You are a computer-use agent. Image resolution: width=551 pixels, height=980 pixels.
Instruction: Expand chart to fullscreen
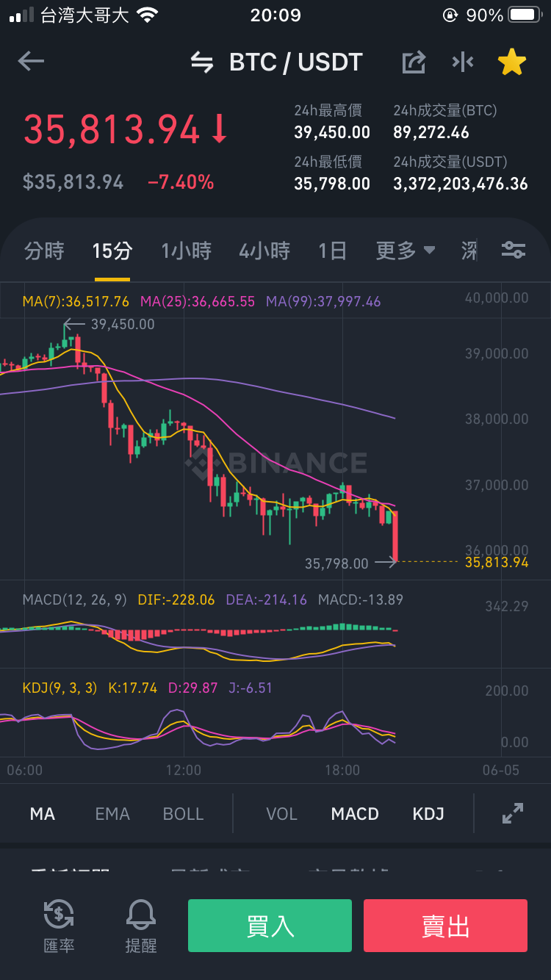tap(513, 813)
